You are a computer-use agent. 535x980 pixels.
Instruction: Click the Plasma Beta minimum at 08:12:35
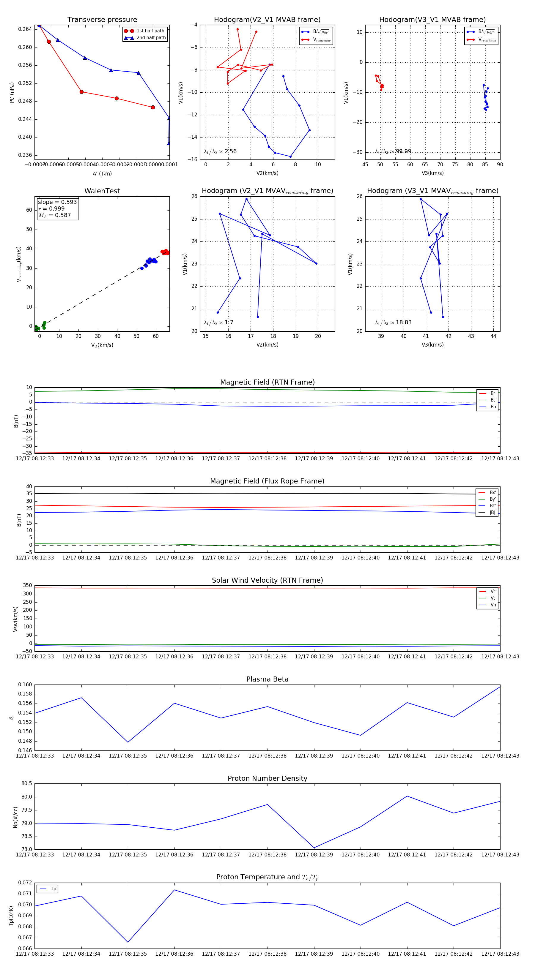(x=128, y=742)
